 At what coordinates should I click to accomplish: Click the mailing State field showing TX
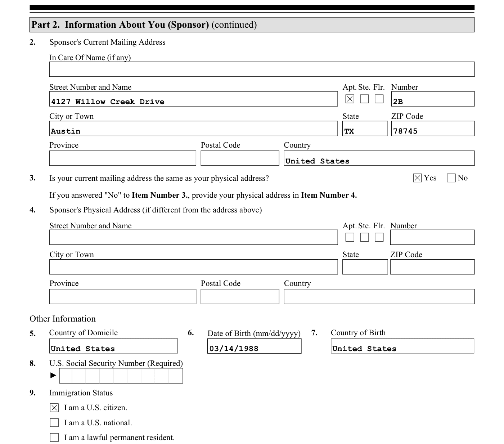point(365,129)
